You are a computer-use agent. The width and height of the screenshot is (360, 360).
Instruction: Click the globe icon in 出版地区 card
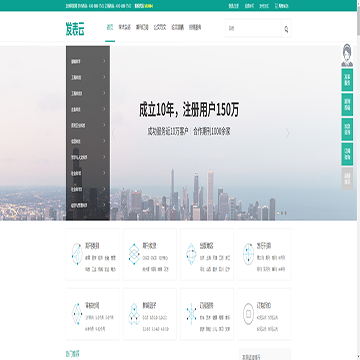[191, 254]
